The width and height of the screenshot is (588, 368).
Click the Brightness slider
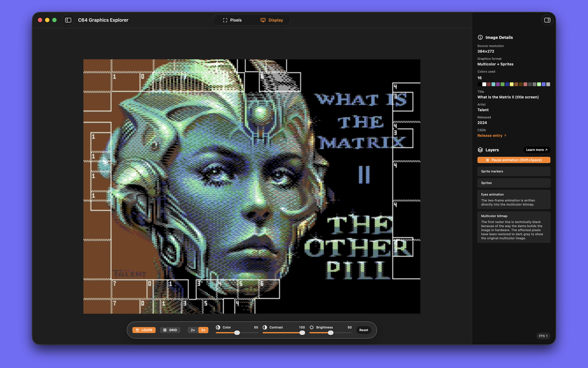(330, 333)
